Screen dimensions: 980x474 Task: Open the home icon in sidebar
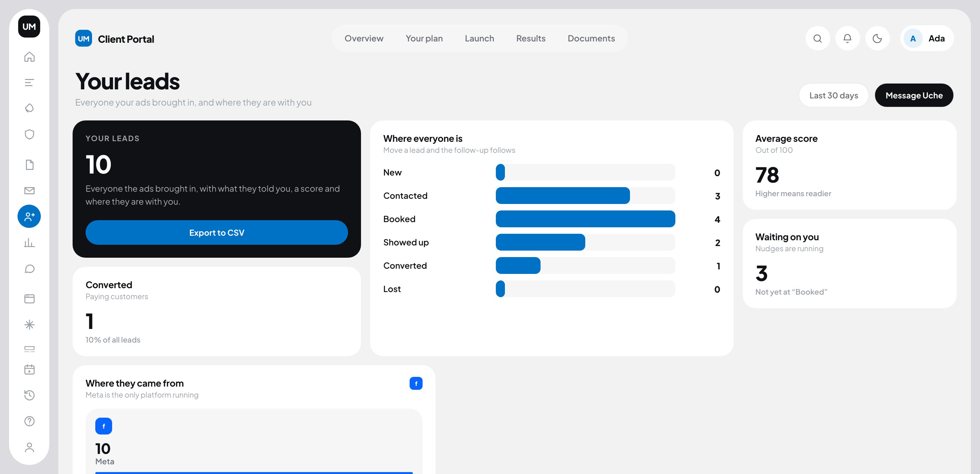29,57
